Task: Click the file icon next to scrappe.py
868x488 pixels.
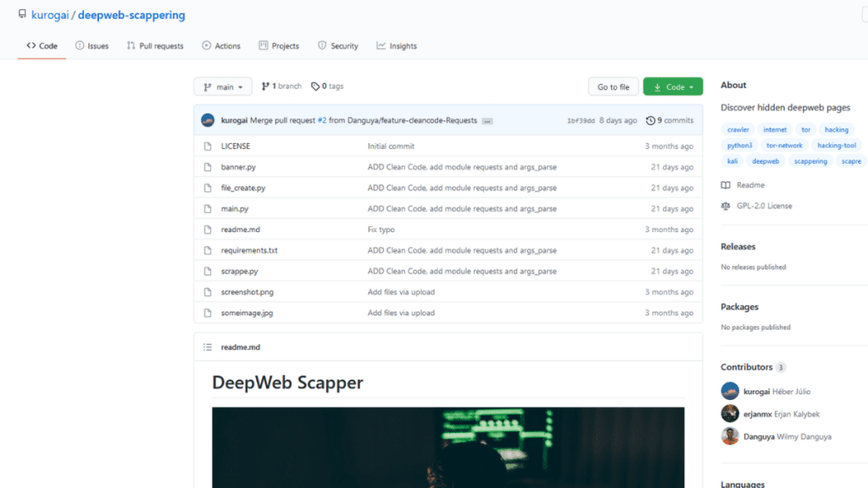Action: (x=208, y=271)
